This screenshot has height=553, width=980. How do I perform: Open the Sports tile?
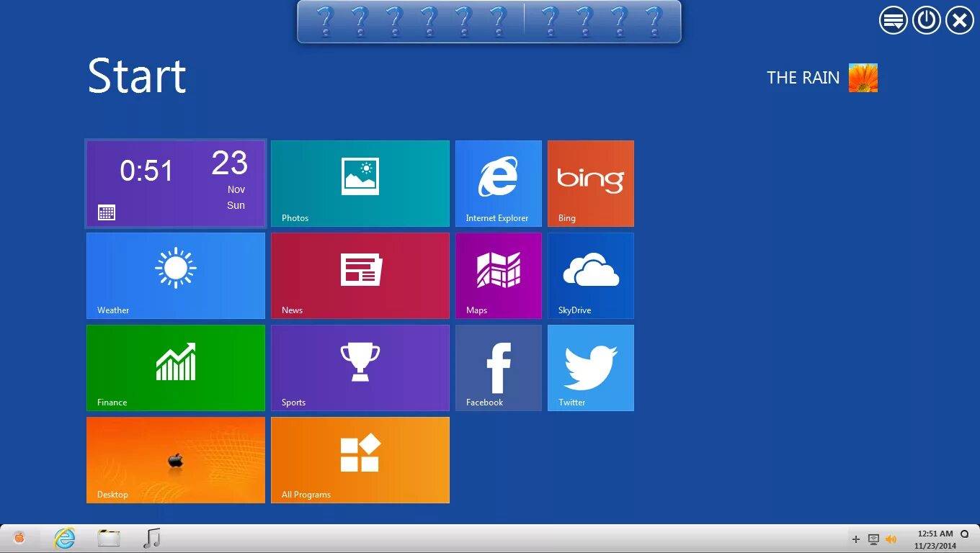pyautogui.click(x=360, y=368)
